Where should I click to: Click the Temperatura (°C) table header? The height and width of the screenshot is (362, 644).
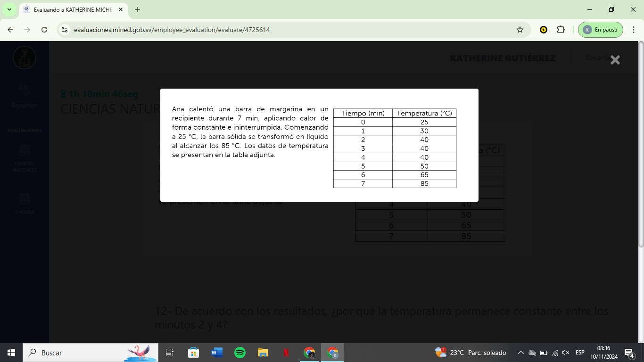[424, 113]
